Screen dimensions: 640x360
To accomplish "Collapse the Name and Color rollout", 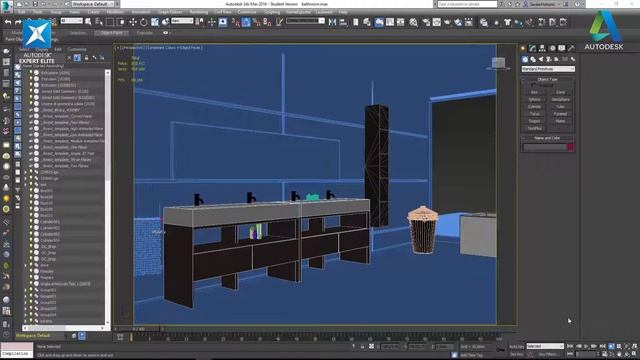I will [547, 138].
